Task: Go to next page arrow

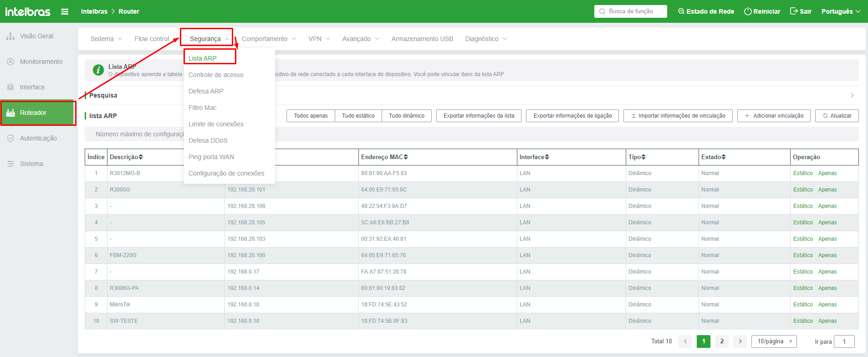Action: click(x=740, y=341)
